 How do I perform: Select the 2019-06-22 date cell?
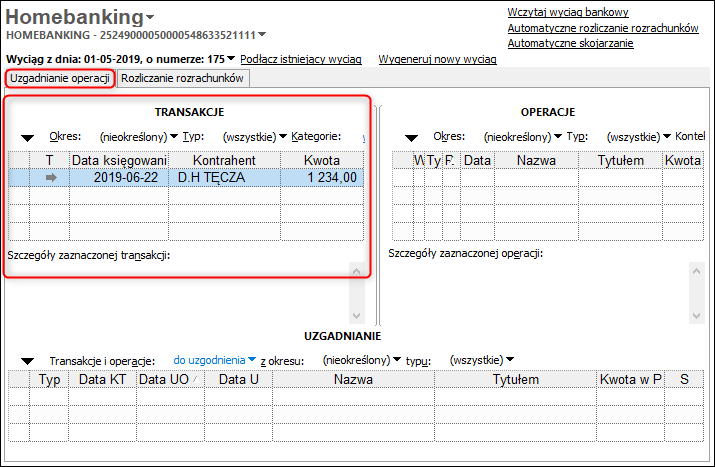click(119, 177)
